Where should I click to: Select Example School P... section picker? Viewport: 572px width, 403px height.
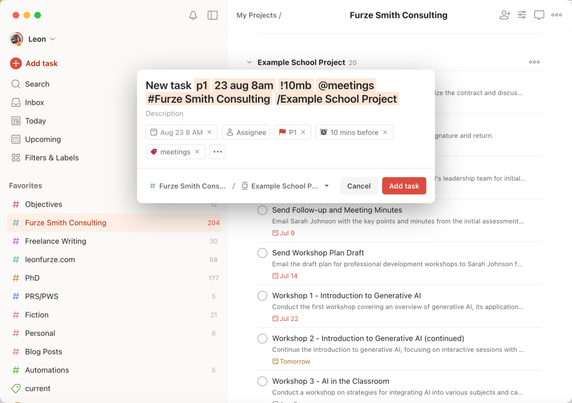[x=280, y=186]
